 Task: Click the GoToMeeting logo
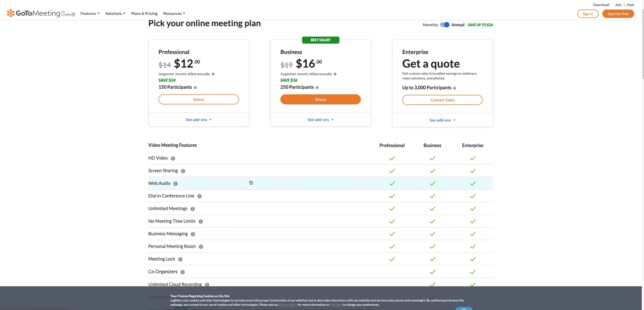point(41,14)
